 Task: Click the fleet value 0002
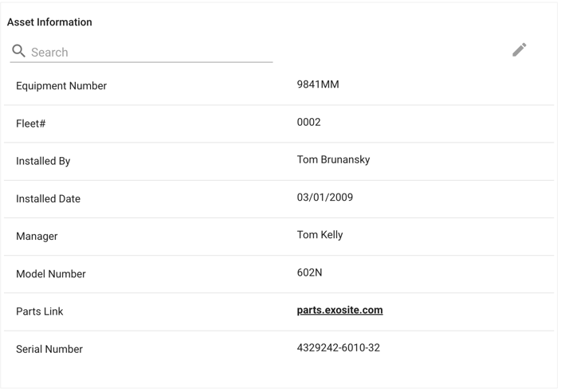(x=308, y=122)
